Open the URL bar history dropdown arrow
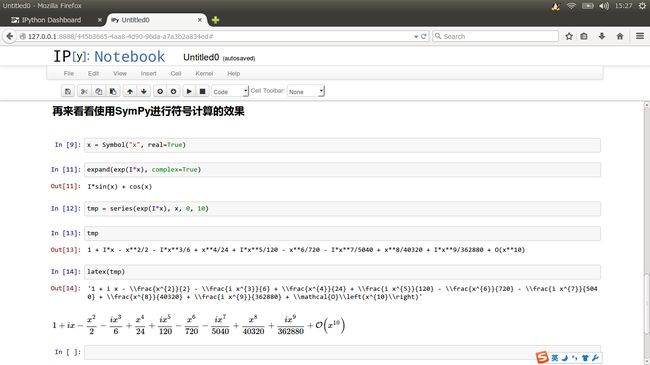650x365 pixels. (x=416, y=36)
